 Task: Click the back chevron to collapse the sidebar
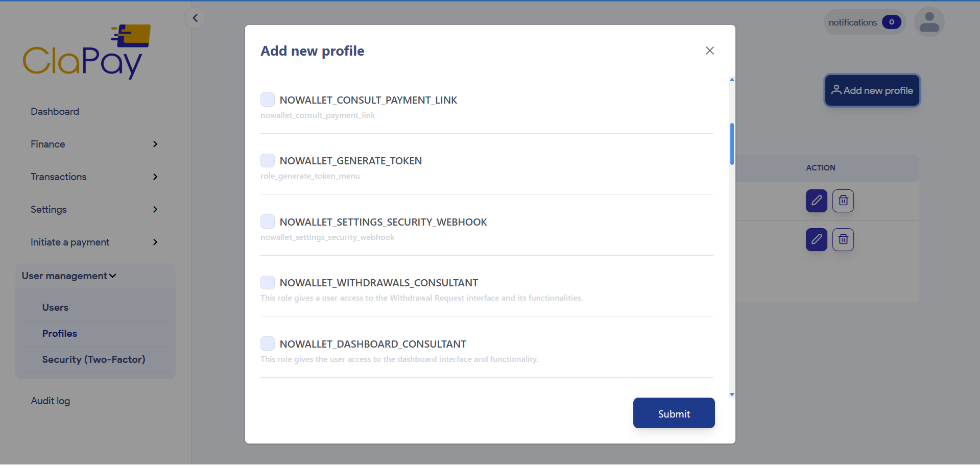coord(195,17)
